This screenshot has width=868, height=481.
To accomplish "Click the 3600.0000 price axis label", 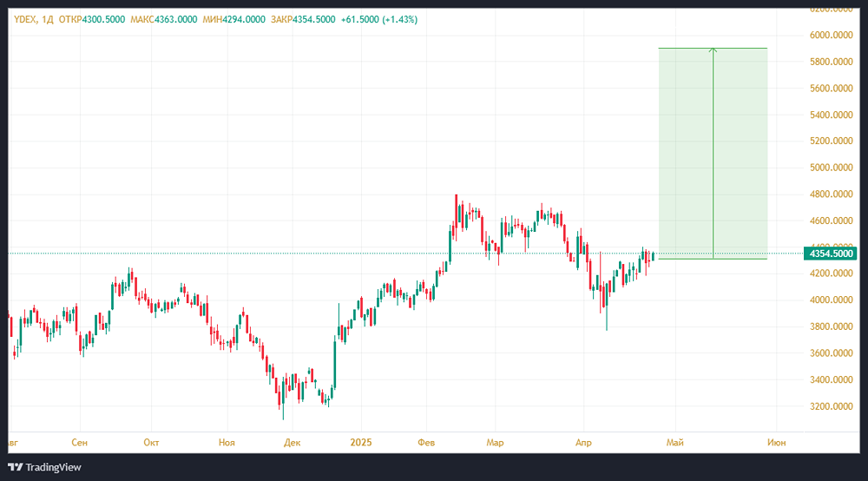I will click(x=831, y=353).
